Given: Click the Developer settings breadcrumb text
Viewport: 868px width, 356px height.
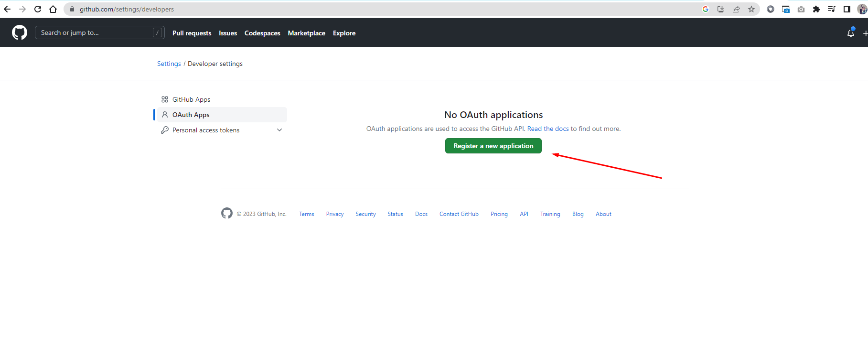Looking at the screenshot, I should coord(215,64).
